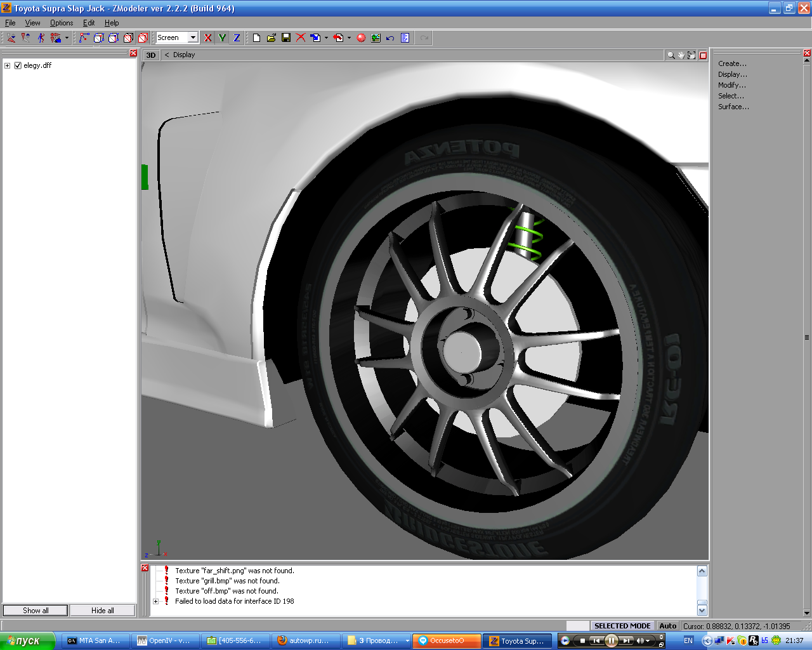The image size is (812, 650).
Task: Click the new file icon
Action: point(256,38)
